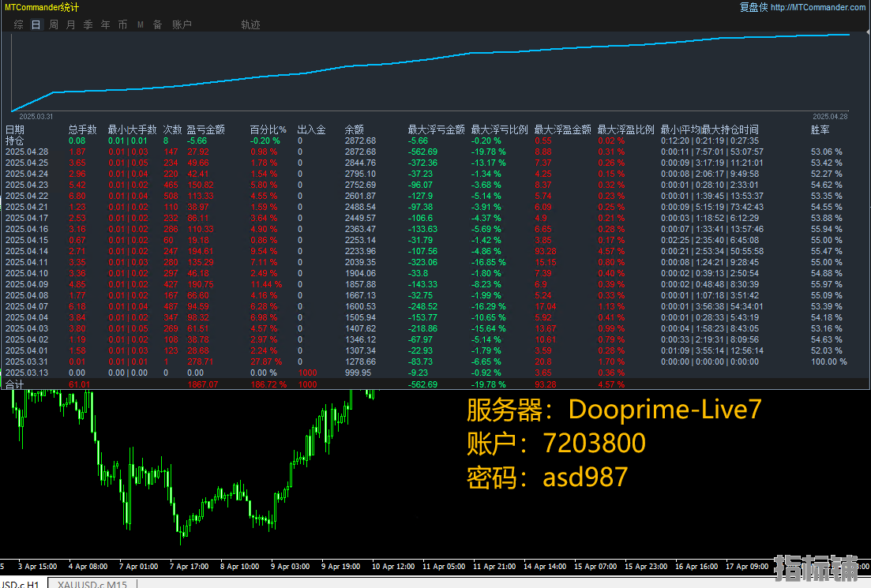
Task: Open the 季 quarterly tab
Action: click(x=88, y=24)
